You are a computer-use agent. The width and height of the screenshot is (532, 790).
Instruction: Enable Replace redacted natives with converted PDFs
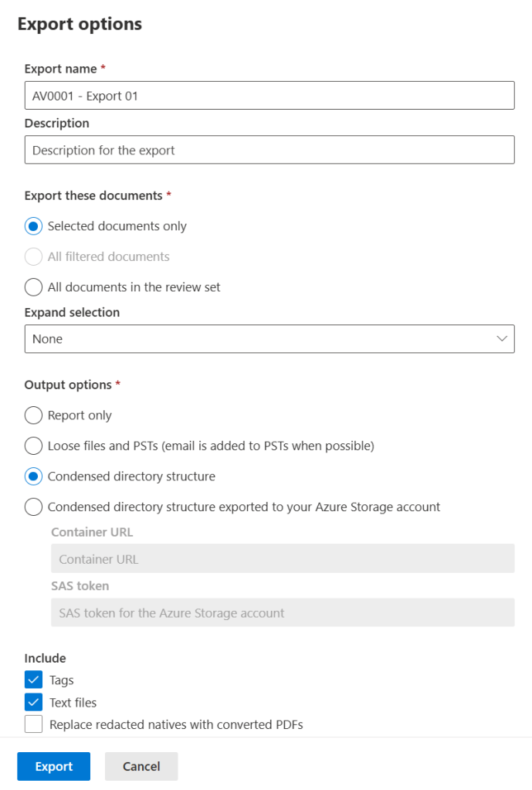tap(34, 725)
